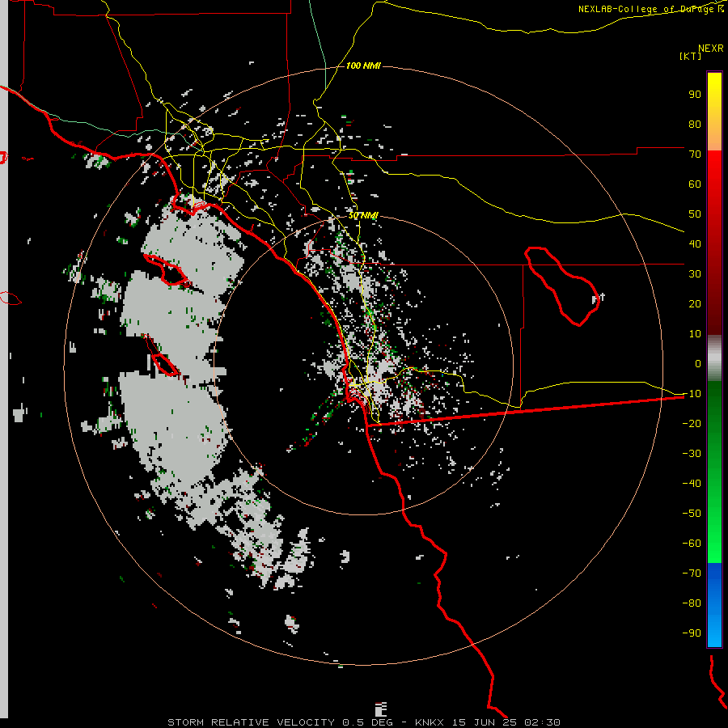Image resolution: width=728 pixels, height=728 pixels.
Task: Click the [KT] units label
Action: coord(691,56)
